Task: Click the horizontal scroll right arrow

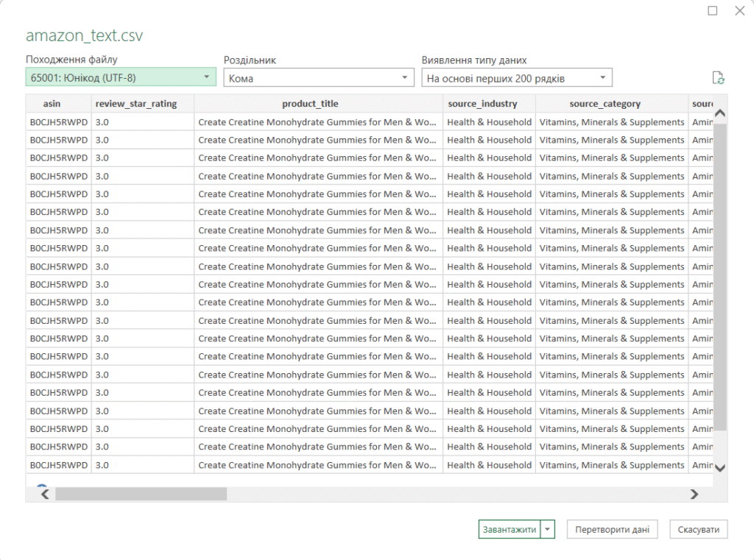Action: 694,495
